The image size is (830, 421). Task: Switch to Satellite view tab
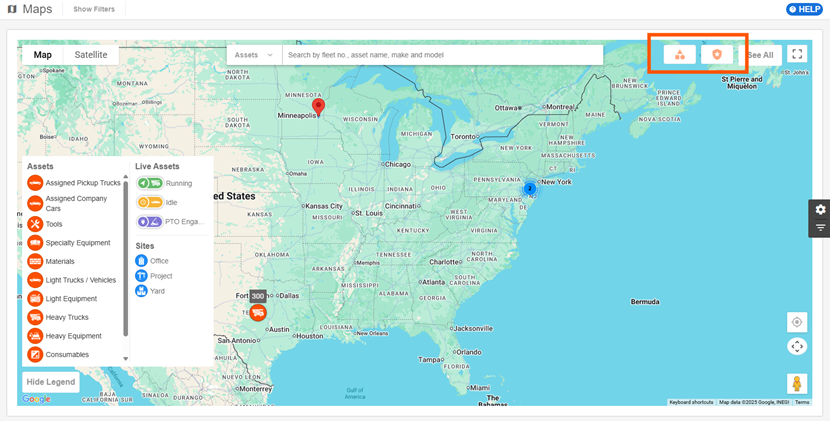pyautogui.click(x=91, y=55)
